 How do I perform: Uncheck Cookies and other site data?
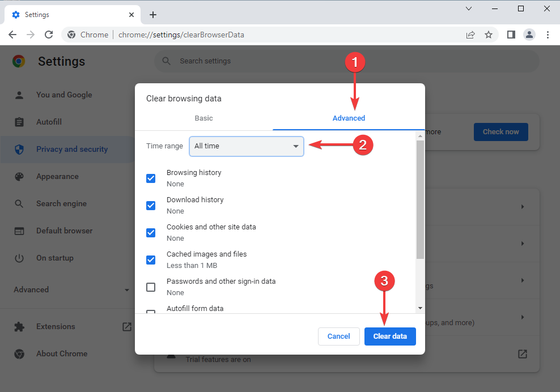pos(151,232)
